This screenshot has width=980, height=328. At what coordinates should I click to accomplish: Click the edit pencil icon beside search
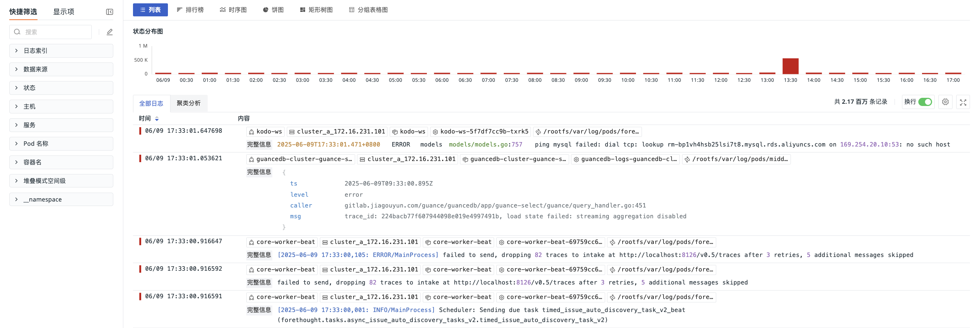click(x=110, y=32)
